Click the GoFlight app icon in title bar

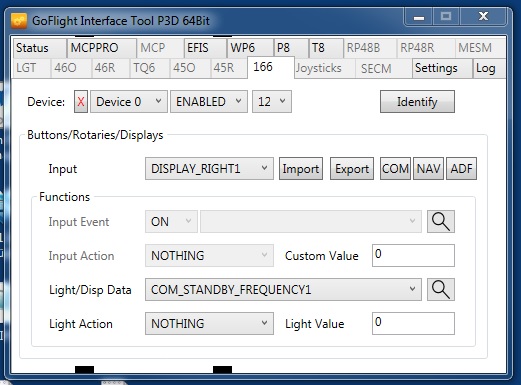19,21
